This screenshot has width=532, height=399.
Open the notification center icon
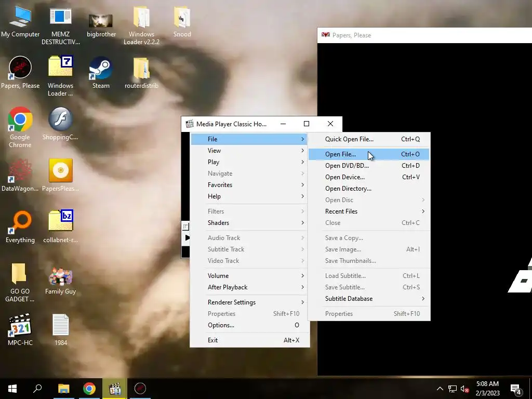point(516,389)
